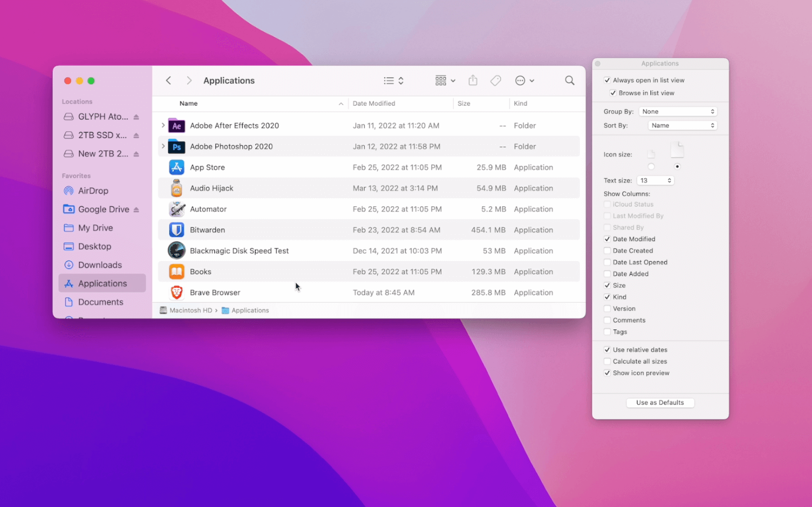
Task: Click the 454.1 MB size value
Action: coord(488,230)
